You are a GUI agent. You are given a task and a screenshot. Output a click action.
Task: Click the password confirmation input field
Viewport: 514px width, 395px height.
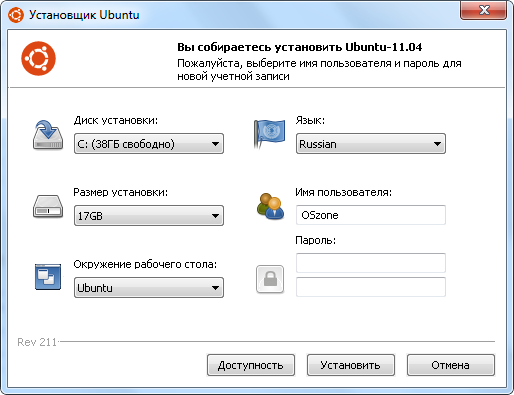point(371,287)
